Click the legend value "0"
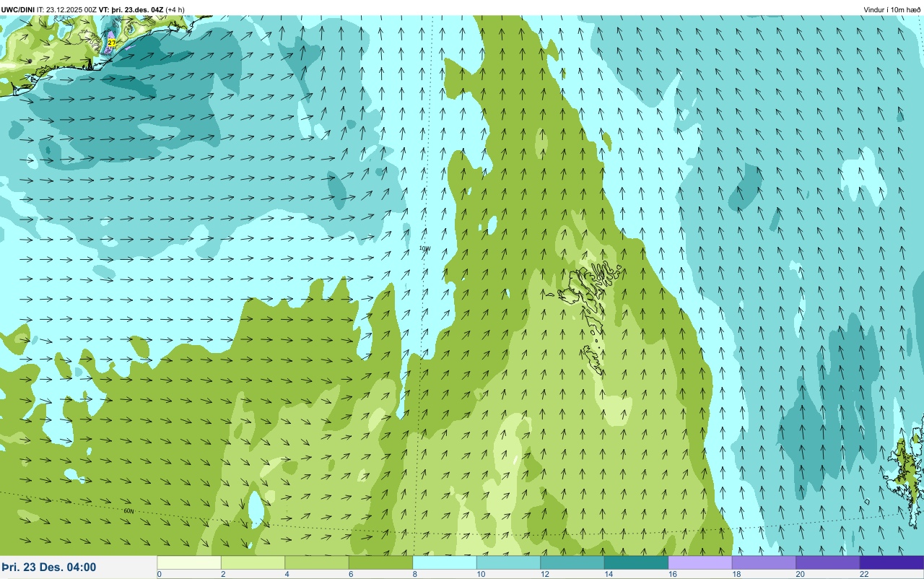 tap(160, 574)
